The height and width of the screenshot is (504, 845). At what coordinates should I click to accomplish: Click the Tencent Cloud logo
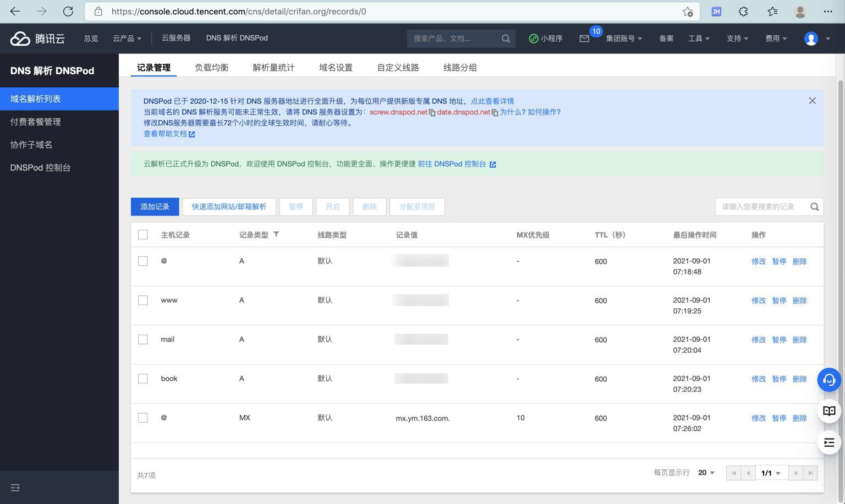tap(37, 38)
